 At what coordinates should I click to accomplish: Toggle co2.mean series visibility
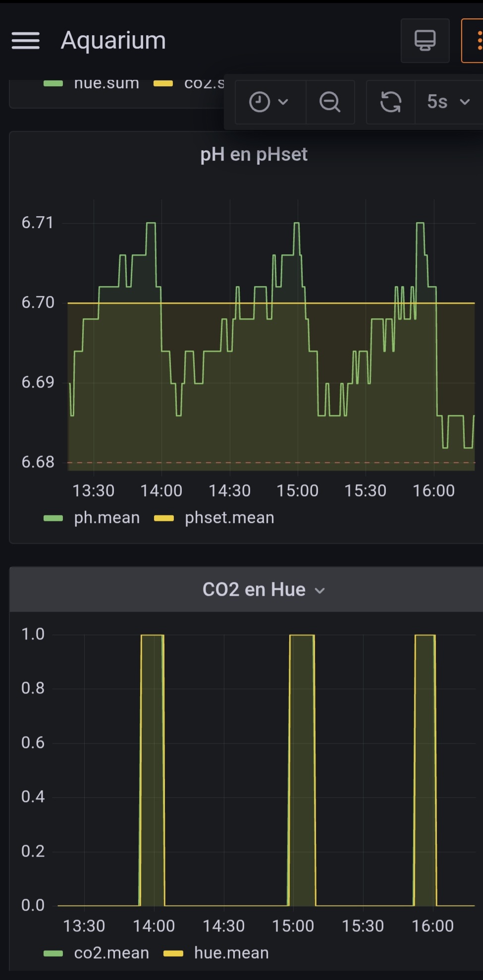tap(111, 953)
